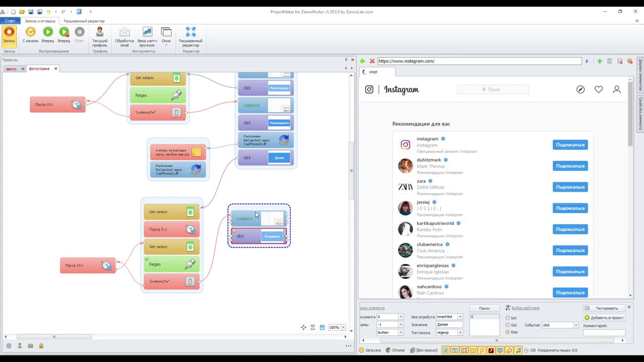Expand the Событие click dropdown

(x=576, y=325)
